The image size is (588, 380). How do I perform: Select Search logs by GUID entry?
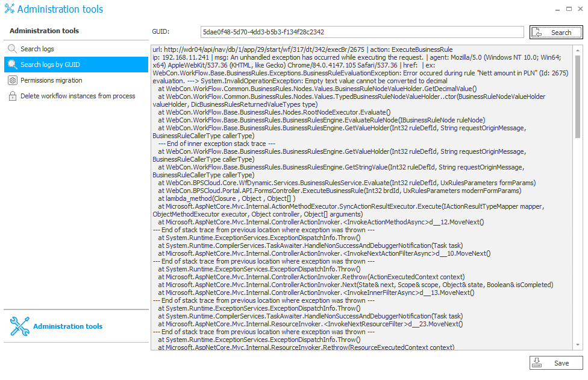point(76,65)
